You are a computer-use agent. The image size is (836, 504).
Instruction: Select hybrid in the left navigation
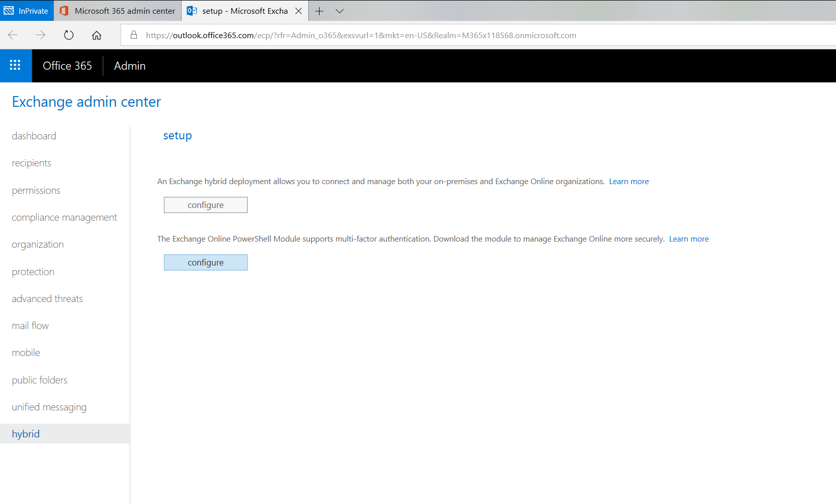[25, 433]
